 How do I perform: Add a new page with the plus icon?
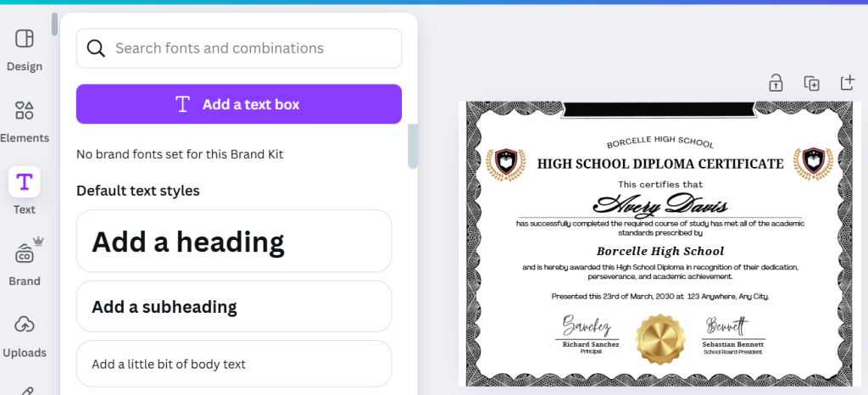click(x=847, y=82)
